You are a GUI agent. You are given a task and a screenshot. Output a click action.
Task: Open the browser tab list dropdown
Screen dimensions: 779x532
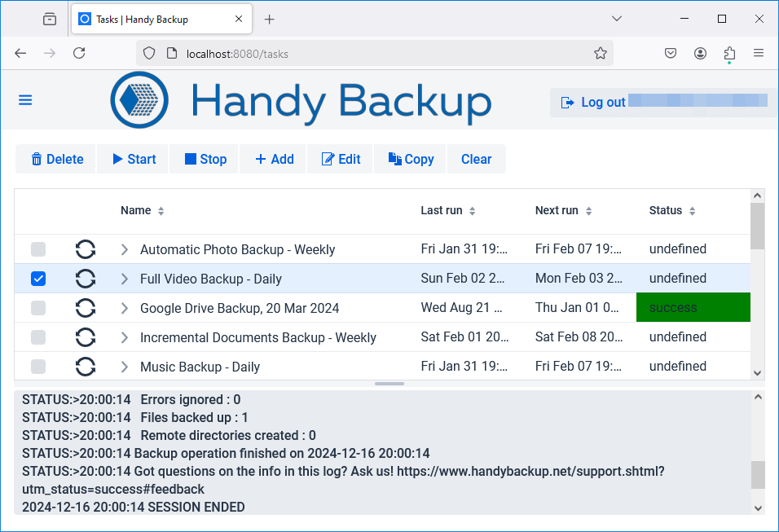pyautogui.click(x=617, y=18)
